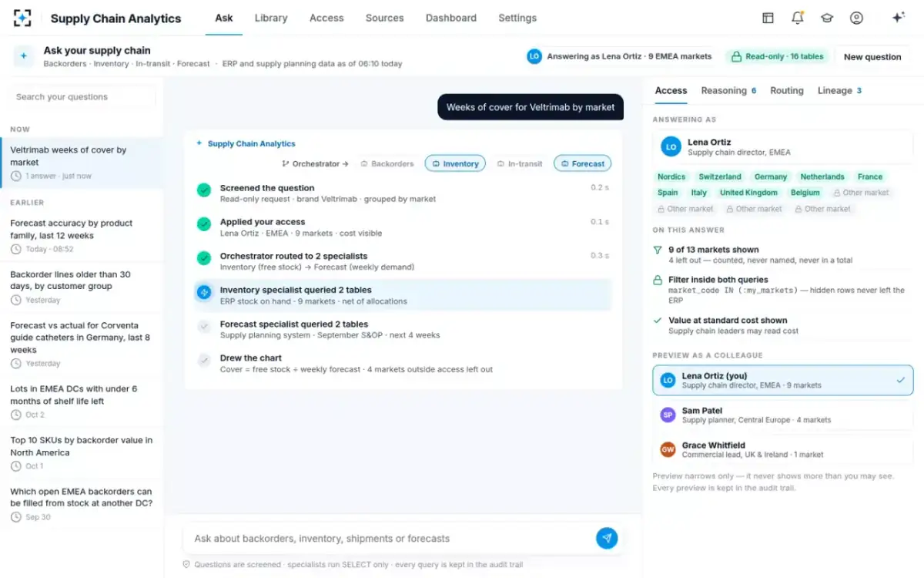Viewport: 924px width, 578px height.
Task: Click the LO avatar next to Answering as Lena Ortiz
Action: click(534, 56)
